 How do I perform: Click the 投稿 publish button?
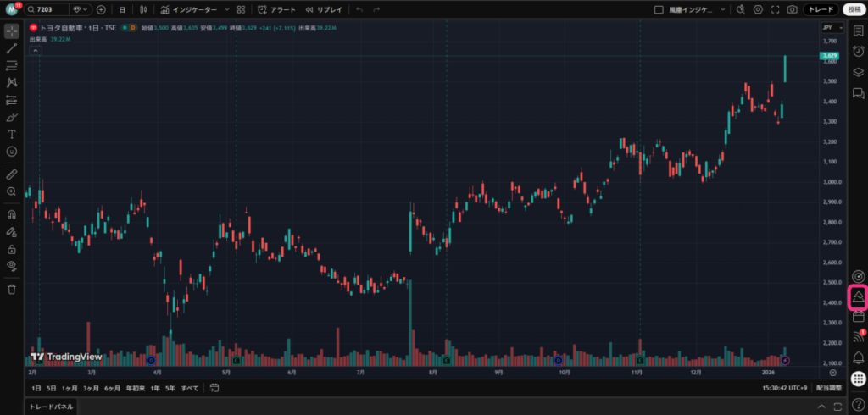point(852,9)
